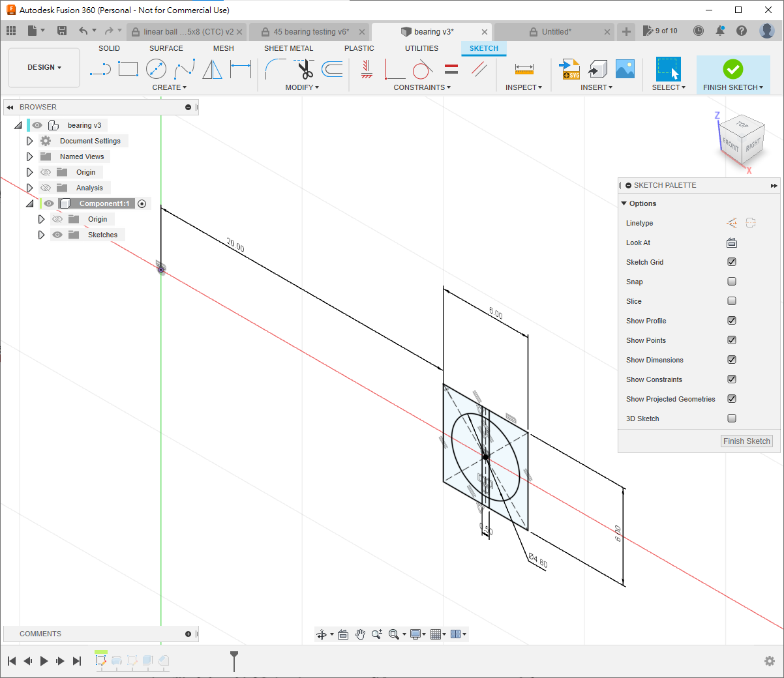The height and width of the screenshot is (678, 784).
Task: Select the 2-Point Rectangle tool
Action: (x=128, y=69)
